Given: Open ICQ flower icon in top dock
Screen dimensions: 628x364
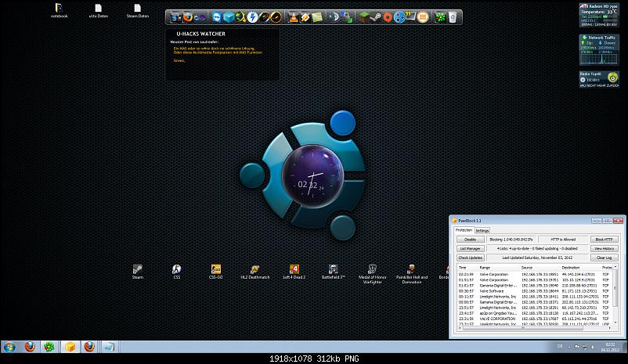Looking at the screenshot, I should click(440, 17).
